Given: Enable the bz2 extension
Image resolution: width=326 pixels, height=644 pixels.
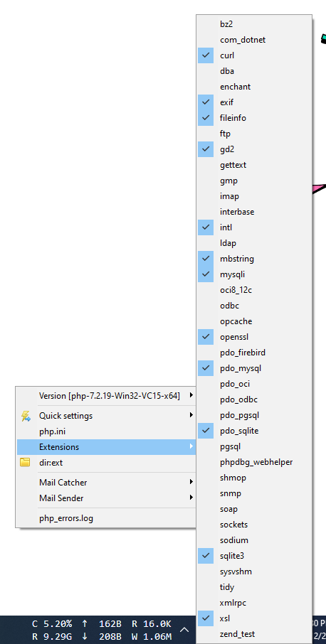Looking at the screenshot, I should [254, 24].
